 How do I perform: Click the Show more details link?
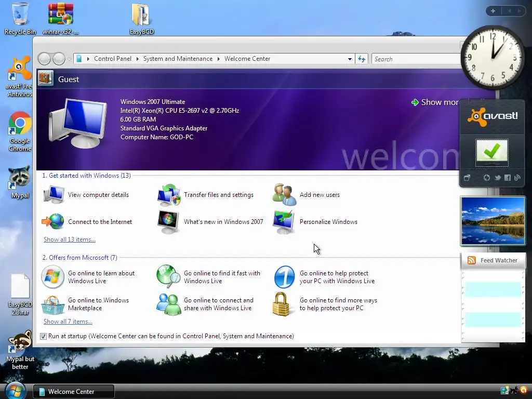pyautogui.click(x=435, y=102)
